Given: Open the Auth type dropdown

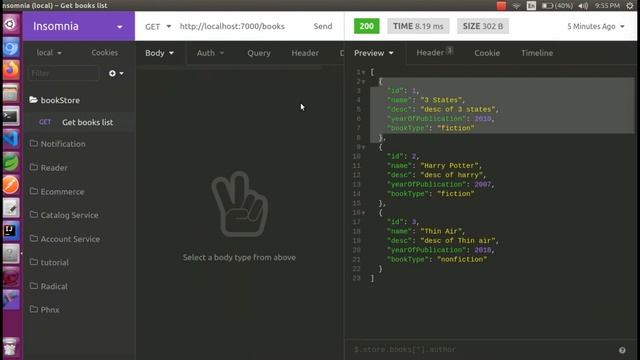Looking at the screenshot, I should 210,53.
